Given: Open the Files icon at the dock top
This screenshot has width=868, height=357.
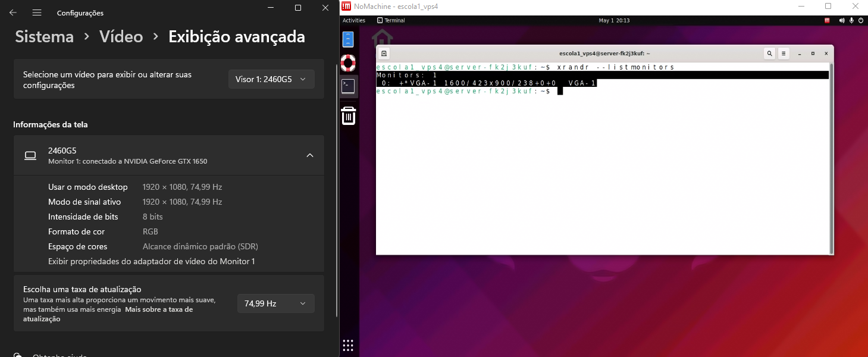Looking at the screenshot, I should tap(348, 39).
